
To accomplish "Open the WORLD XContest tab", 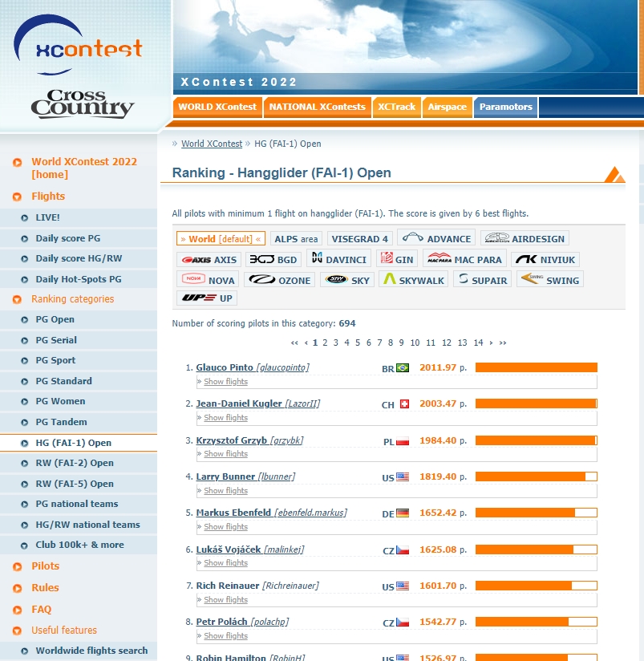I will (x=217, y=107).
